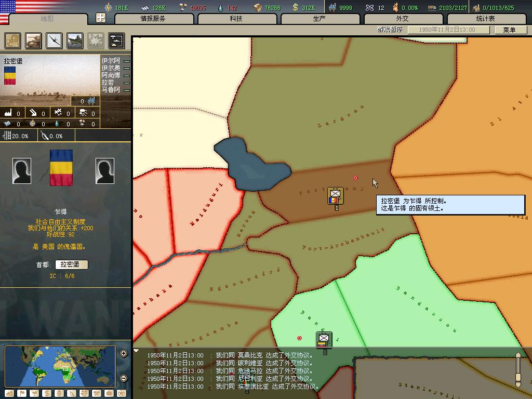This screenshot has height=399, width=532.
Task: Click the left leader portrait silhouette
Action: [x=22, y=170]
